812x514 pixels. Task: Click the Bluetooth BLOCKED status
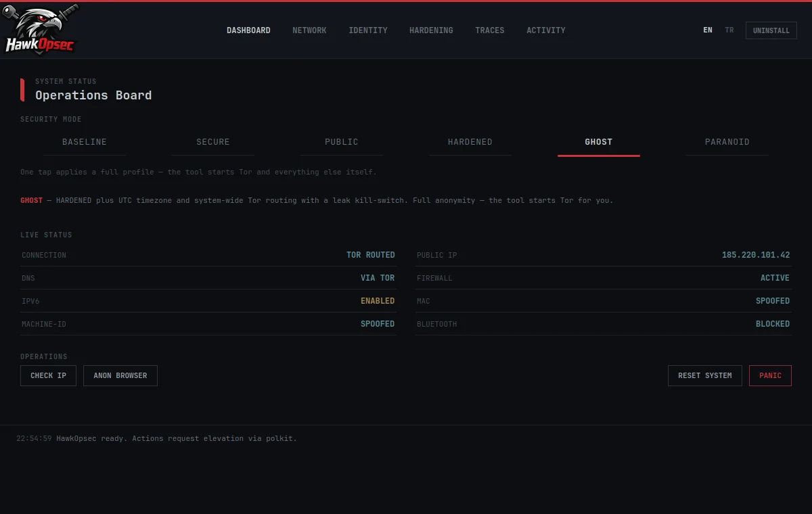pyautogui.click(x=773, y=324)
